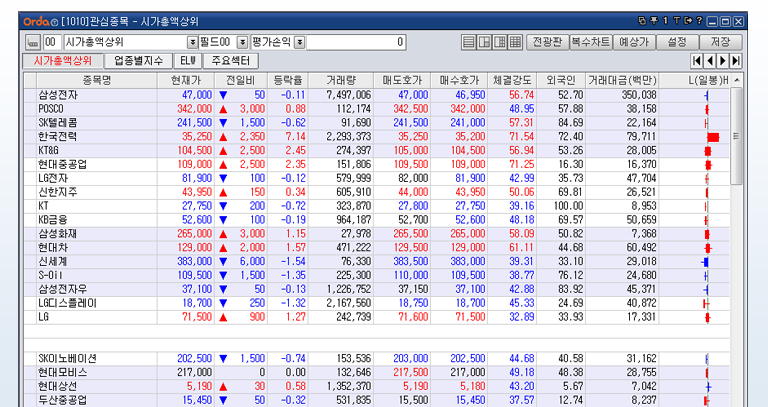The image size is (768, 407).
Task: Open help with the question mark icon
Action: point(699,21)
